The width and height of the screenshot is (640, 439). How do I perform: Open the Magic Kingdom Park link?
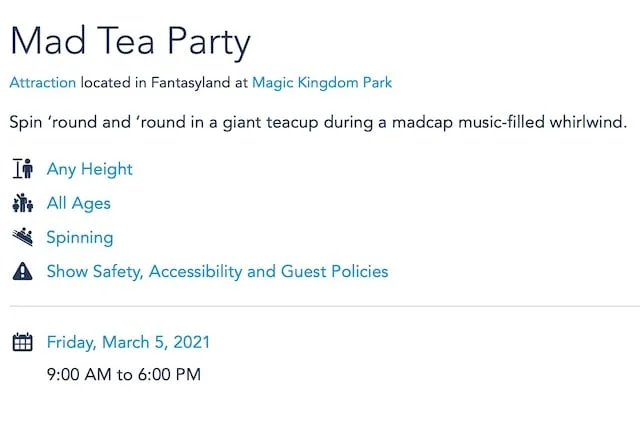coord(322,82)
